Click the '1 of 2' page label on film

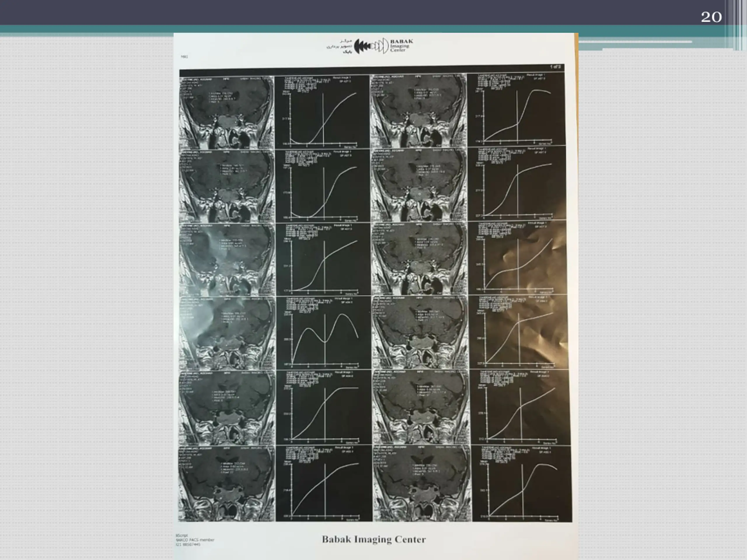click(x=556, y=67)
